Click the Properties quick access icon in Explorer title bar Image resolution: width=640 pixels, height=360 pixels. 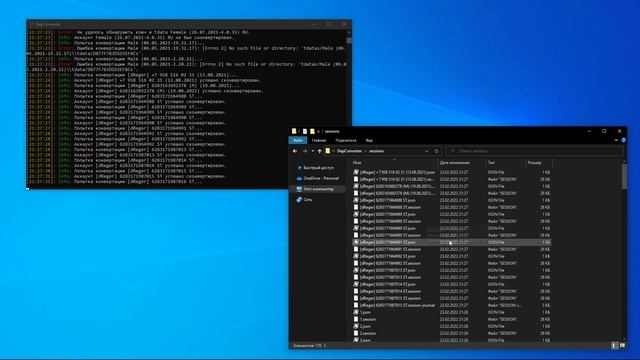(304, 131)
